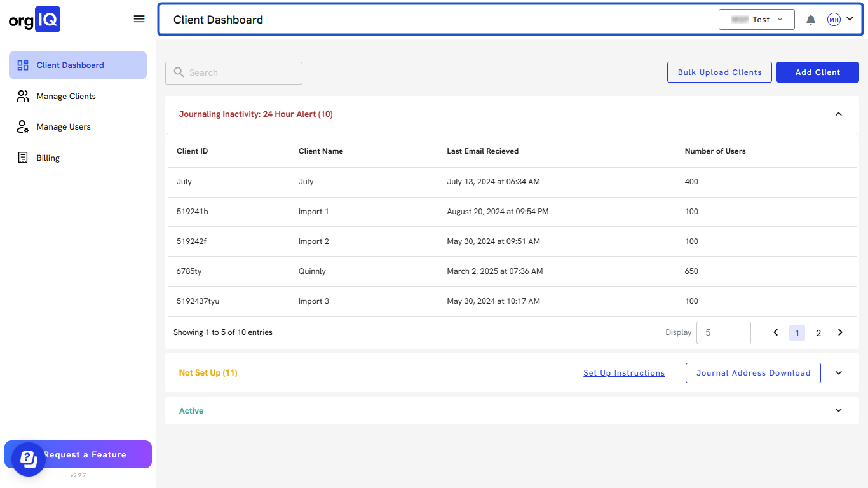Screen dimensions: 868x488
Task: Navigate to Billing in sidebar
Action: pos(48,158)
